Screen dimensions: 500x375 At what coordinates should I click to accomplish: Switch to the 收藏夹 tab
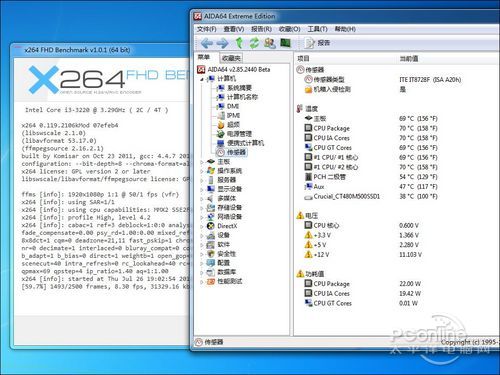pos(231,58)
